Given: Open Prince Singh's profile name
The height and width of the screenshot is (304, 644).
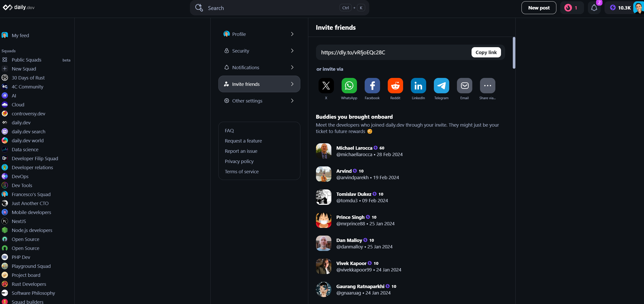Looking at the screenshot, I should click(x=350, y=217).
